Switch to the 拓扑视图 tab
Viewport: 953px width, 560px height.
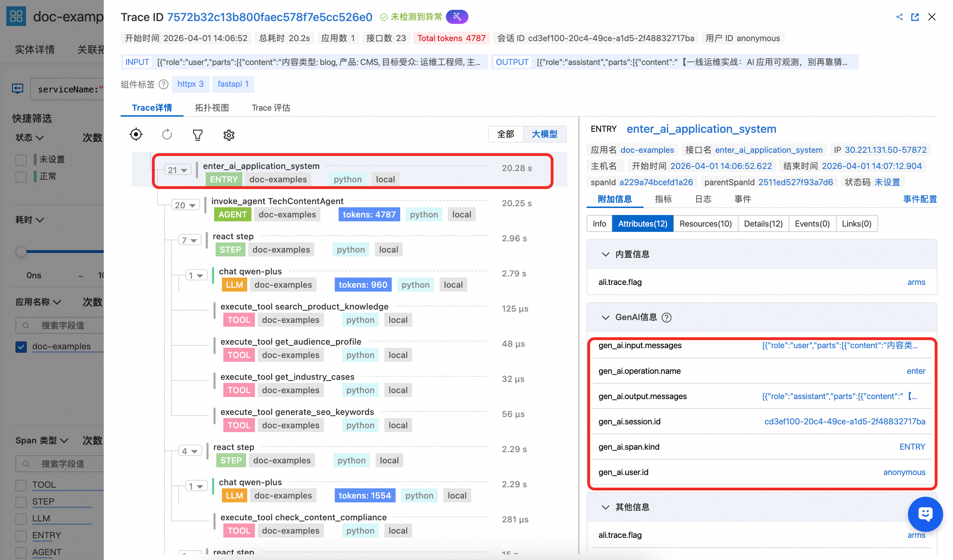point(212,108)
